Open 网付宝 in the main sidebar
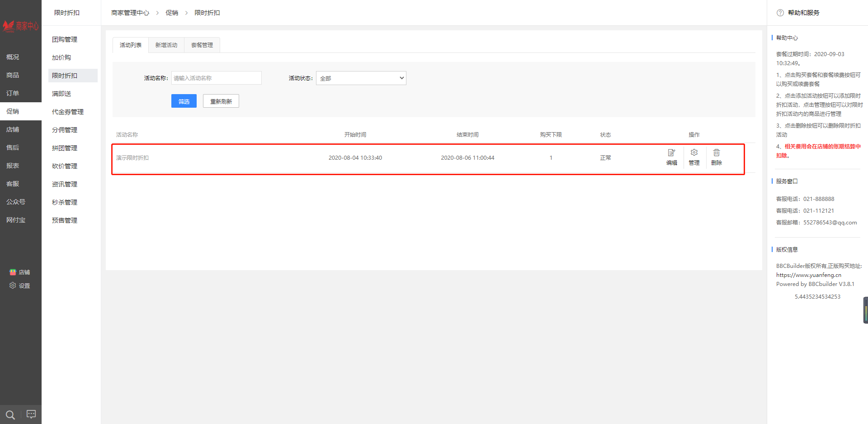This screenshot has width=868, height=424. [x=21, y=220]
